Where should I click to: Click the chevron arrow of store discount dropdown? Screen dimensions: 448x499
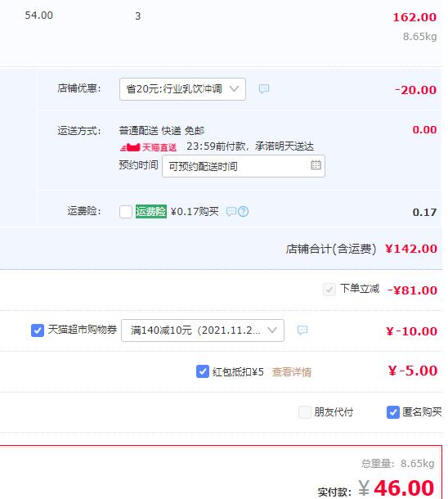(x=234, y=89)
